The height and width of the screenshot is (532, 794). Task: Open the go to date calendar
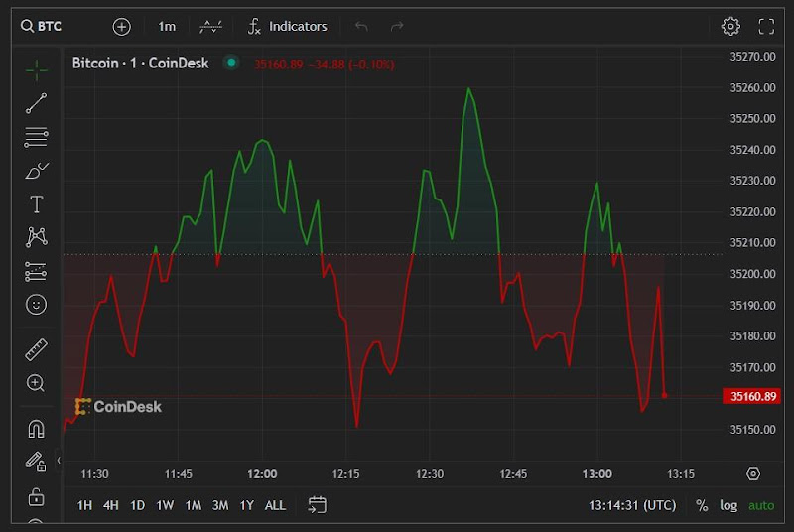[x=317, y=505]
